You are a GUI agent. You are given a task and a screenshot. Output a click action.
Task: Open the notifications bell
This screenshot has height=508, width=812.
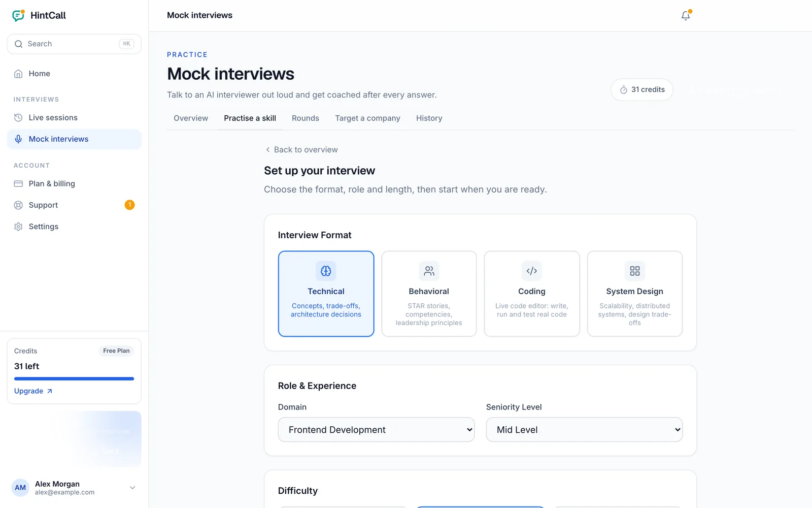point(686,15)
